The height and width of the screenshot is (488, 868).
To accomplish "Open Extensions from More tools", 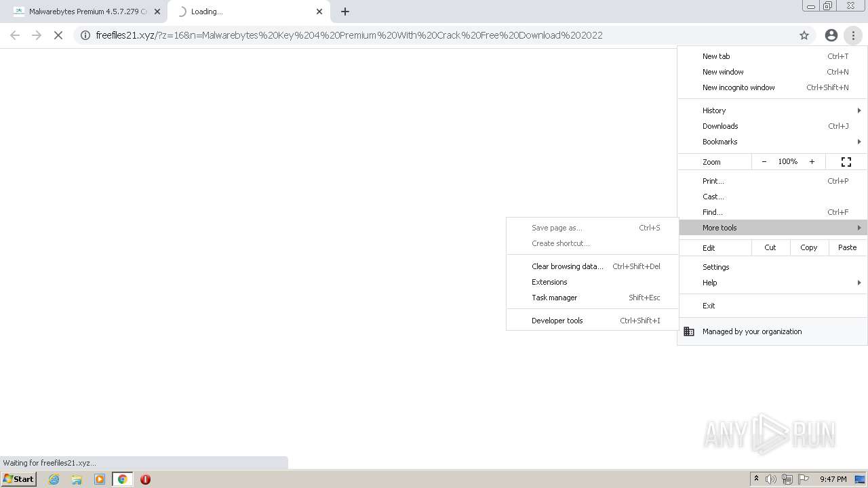I will tap(592, 282).
